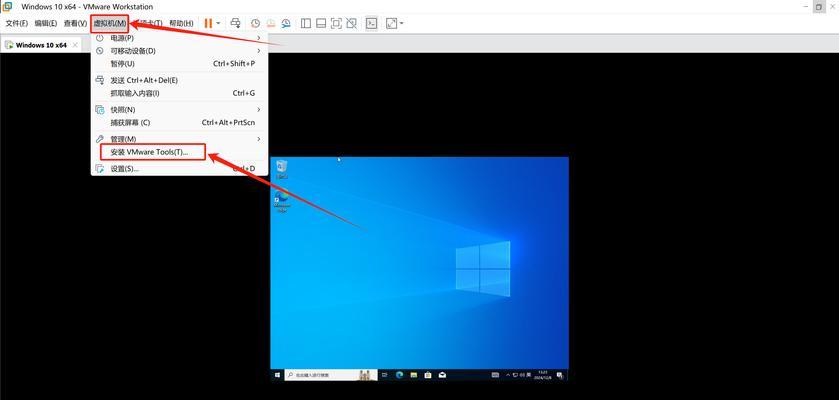The height and width of the screenshot is (400, 839).
Task: Click the 虚拟机(M) menu
Action: 110,24
